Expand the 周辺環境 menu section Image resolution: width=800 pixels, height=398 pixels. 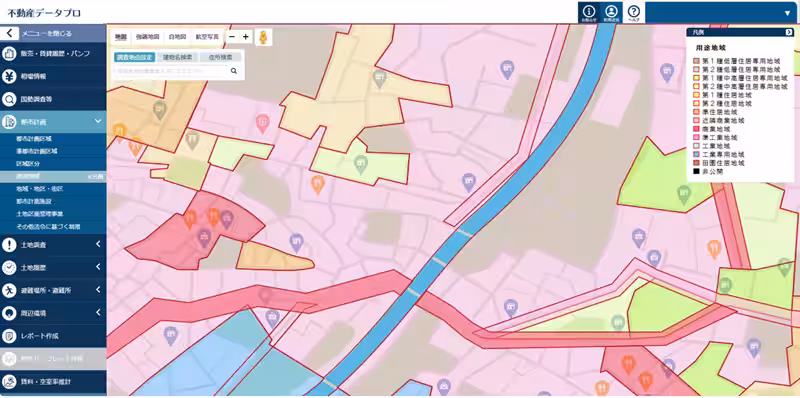pyautogui.click(x=98, y=312)
